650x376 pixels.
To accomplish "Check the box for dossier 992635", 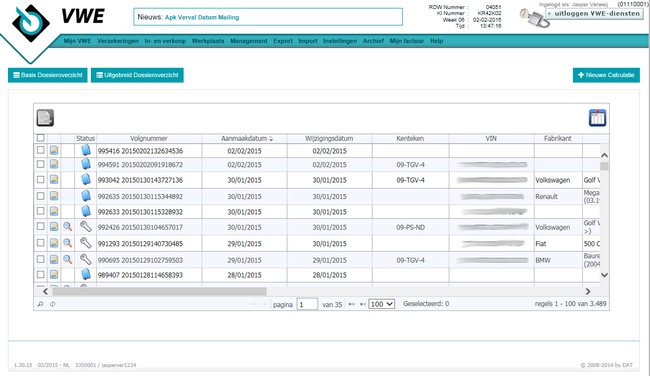I will click(40, 196).
